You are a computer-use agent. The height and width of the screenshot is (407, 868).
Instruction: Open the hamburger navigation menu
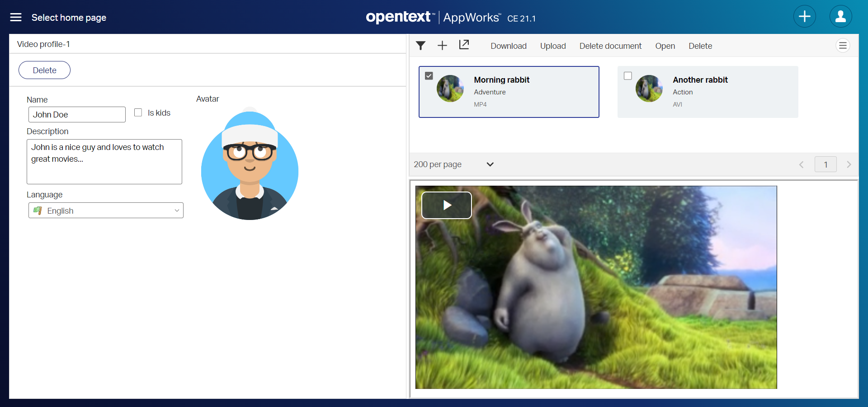(x=16, y=17)
